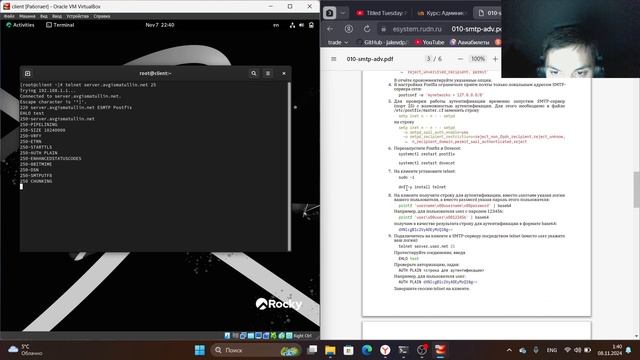Click the PDF page number field
The width and height of the screenshot is (640, 360).
coord(428,59)
